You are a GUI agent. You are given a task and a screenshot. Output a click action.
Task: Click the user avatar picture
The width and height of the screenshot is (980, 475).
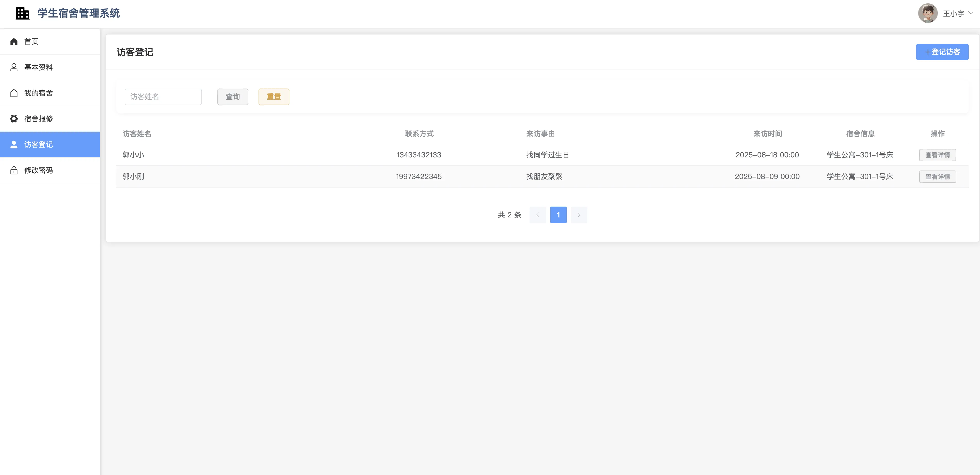[x=927, y=13]
